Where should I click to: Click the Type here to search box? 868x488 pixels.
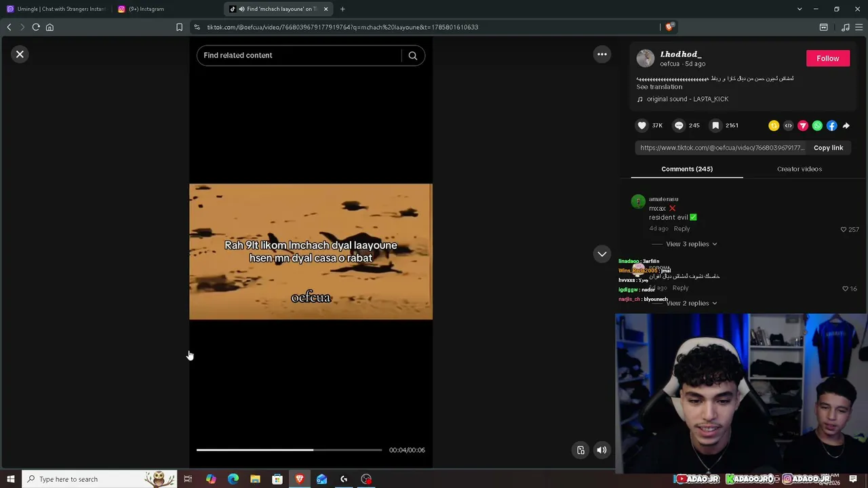100,479
